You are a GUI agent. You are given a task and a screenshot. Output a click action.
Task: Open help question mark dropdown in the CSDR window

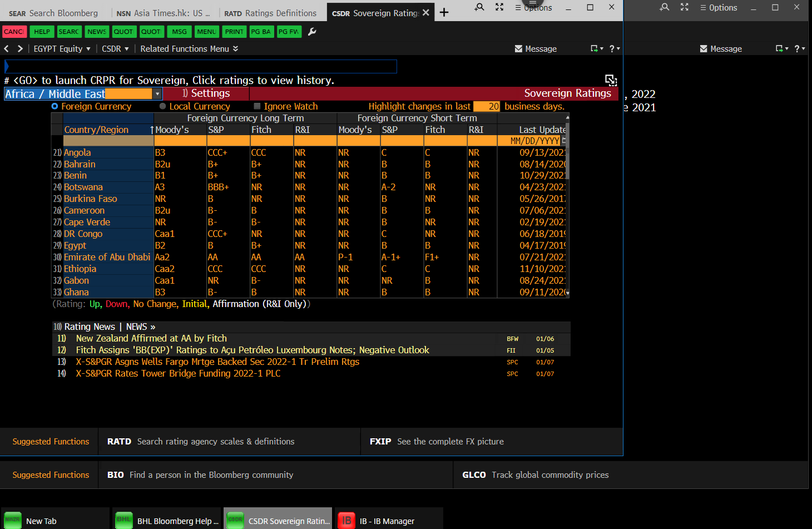click(615, 49)
